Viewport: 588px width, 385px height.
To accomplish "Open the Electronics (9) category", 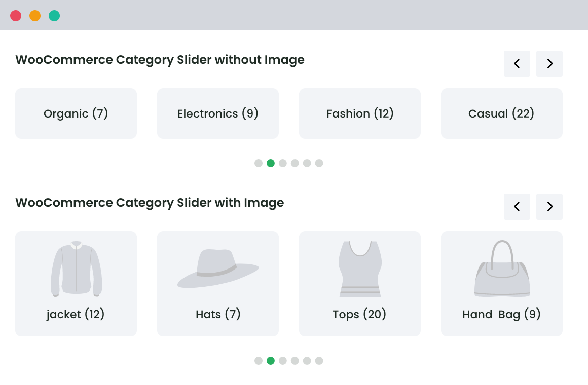I will [x=217, y=113].
